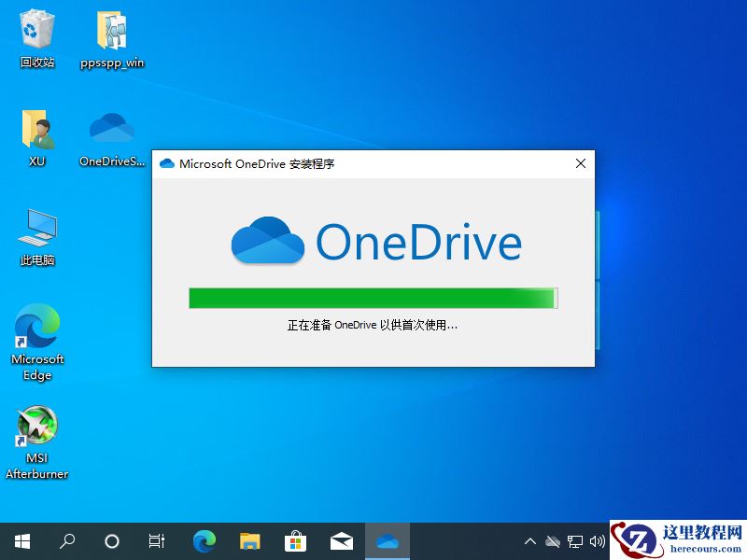Open the Start menu
This screenshot has width=747, height=560.
[21, 540]
